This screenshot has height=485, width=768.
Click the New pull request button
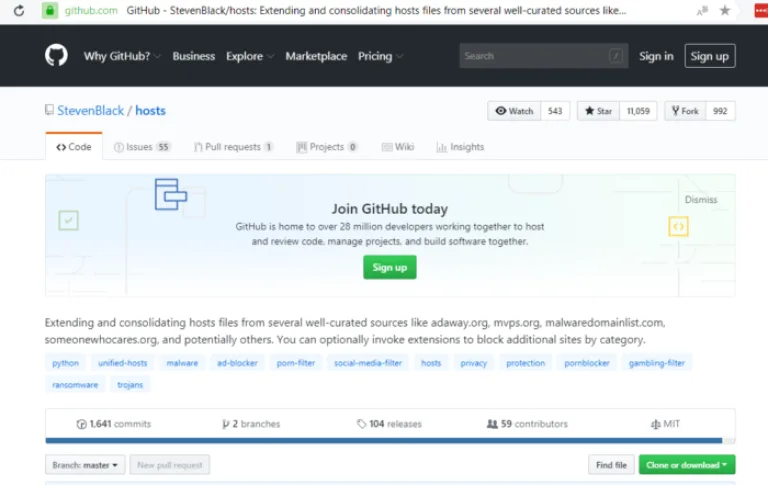[x=169, y=465]
